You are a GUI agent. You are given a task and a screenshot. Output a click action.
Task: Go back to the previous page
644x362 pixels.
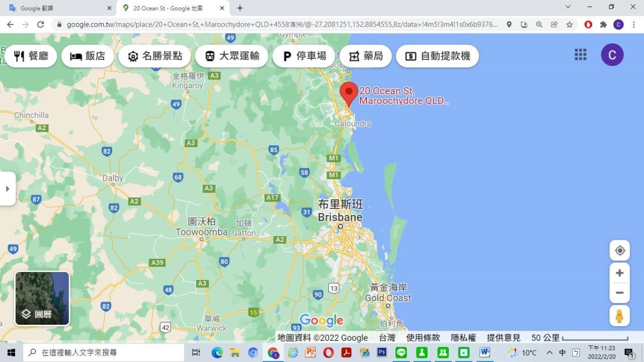[11, 24]
